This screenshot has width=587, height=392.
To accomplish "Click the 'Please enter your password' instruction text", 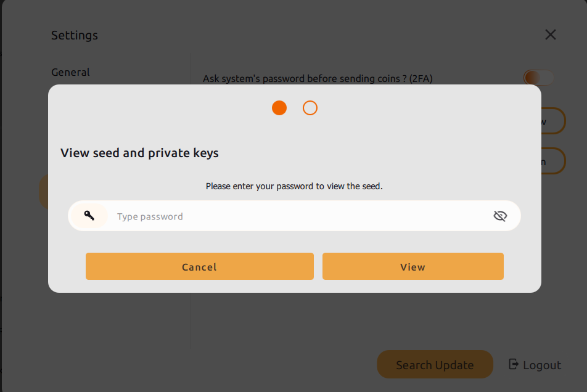I will pos(294,186).
